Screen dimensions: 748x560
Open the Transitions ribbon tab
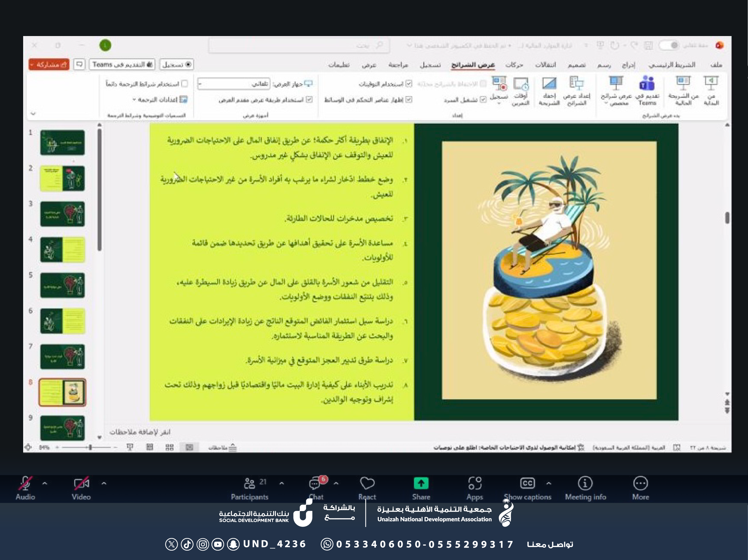[x=545, y=64]
